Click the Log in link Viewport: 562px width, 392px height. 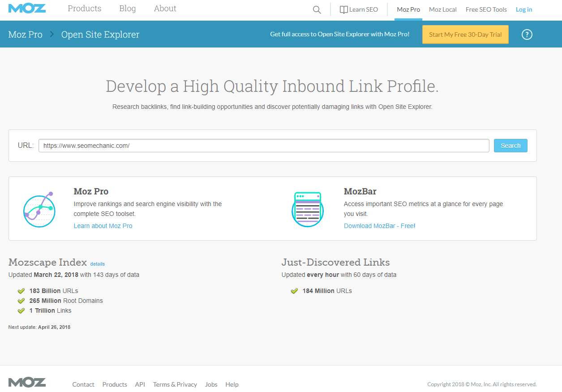click(524, 9)
